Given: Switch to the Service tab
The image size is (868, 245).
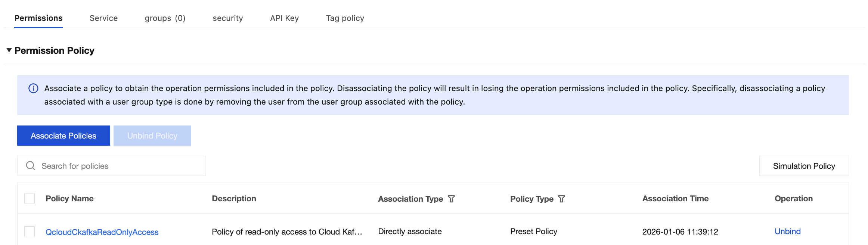Looking at the screenshot, I should 103,18.
